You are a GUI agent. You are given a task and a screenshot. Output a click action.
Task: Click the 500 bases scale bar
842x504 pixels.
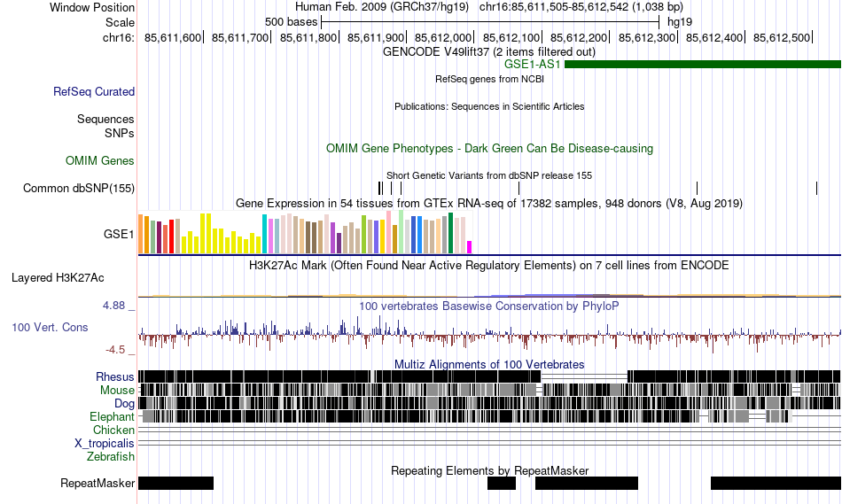[x=490, y=22]
